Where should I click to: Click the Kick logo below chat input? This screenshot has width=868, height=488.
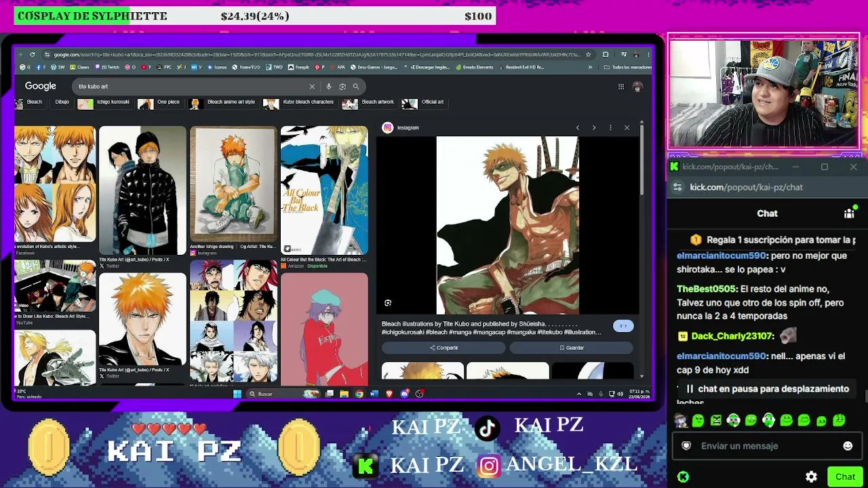pyautogui.click(x=684, y=476)
